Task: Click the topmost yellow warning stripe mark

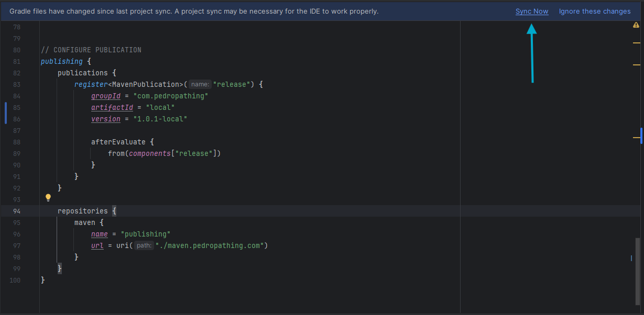Action: click(x=637, y=42)
